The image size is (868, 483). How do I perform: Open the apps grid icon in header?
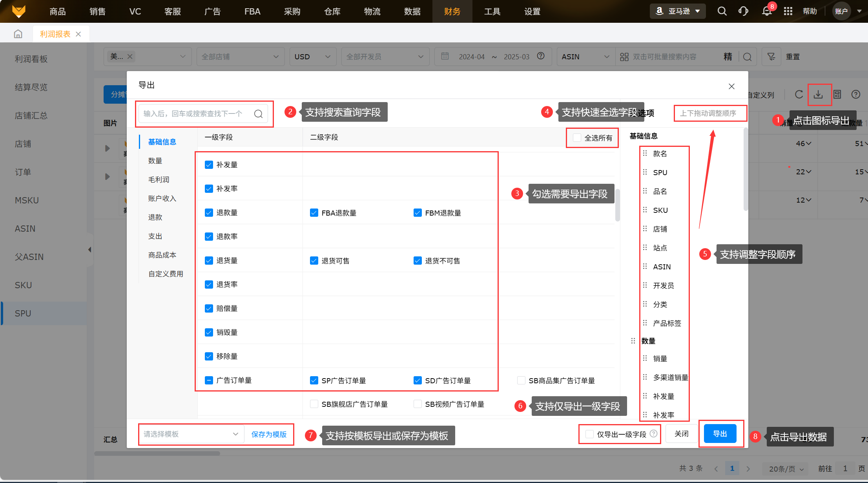click(x=788, y=11)
